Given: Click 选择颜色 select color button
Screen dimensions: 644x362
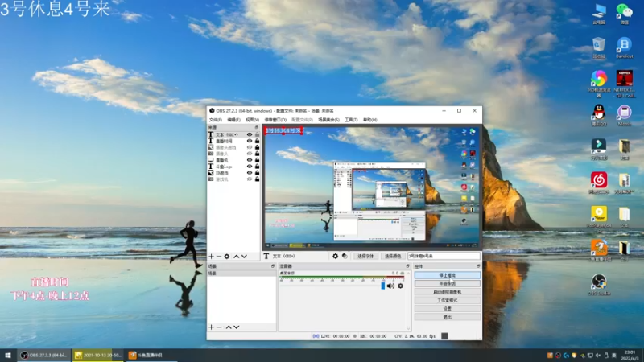Looking at the screenshot, I should [x=393, y=256].
